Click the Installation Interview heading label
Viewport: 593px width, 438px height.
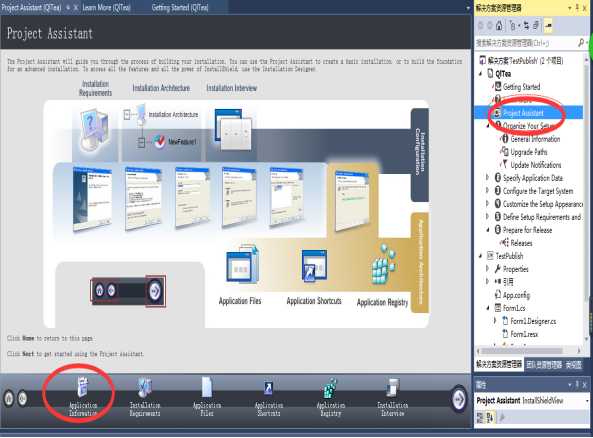(231, 88)
